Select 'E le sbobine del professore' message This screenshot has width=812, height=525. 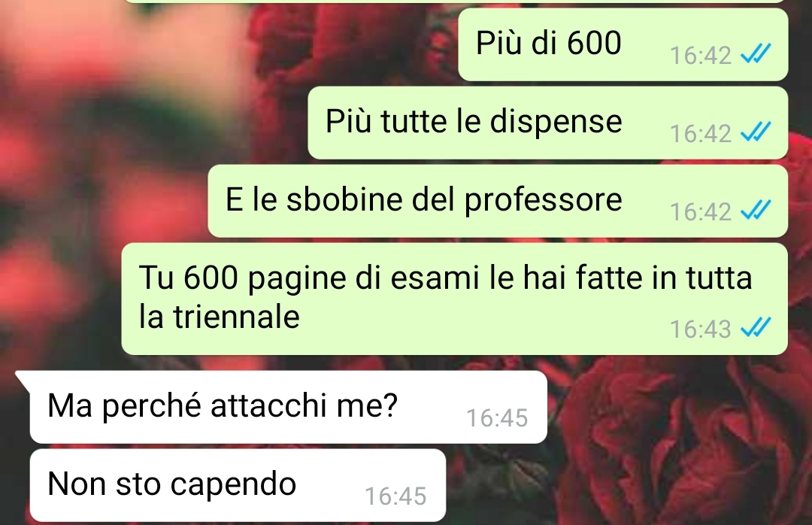[498, 201]
